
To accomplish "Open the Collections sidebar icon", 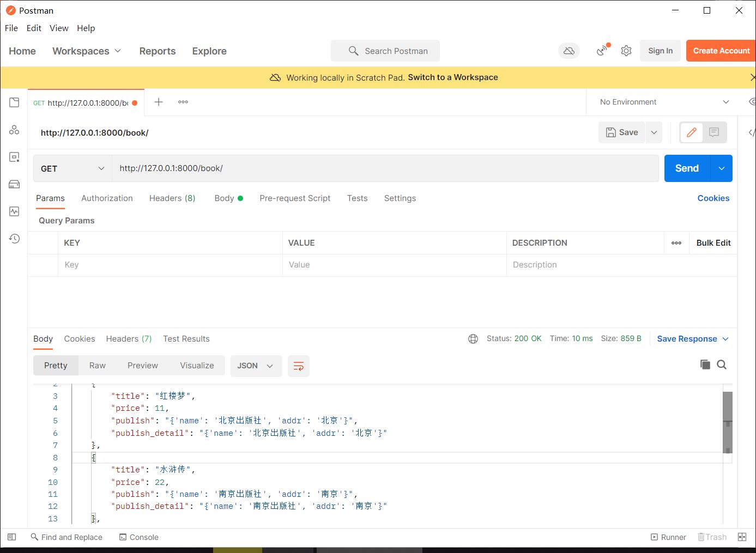I will point(14,102).
